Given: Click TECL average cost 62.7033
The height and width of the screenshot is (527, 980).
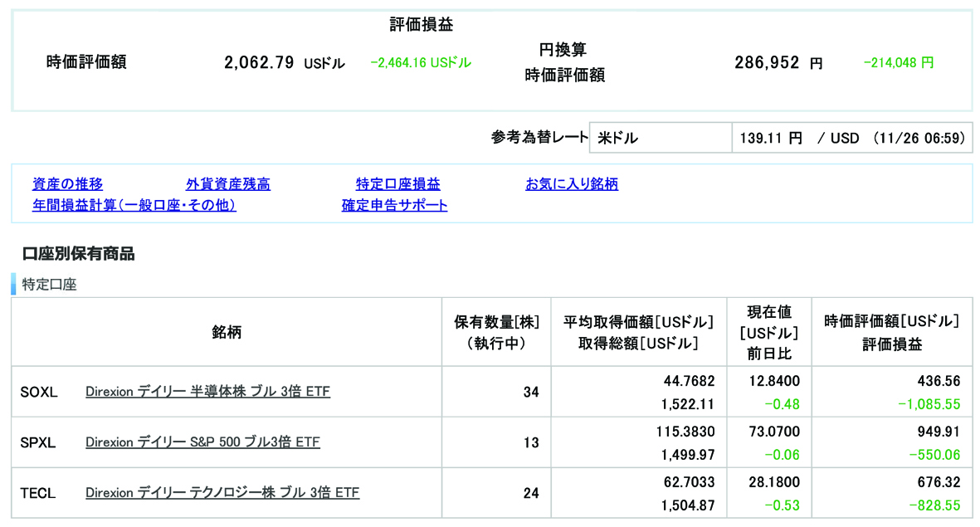Looking at the screenshot, I should point(689,482).
